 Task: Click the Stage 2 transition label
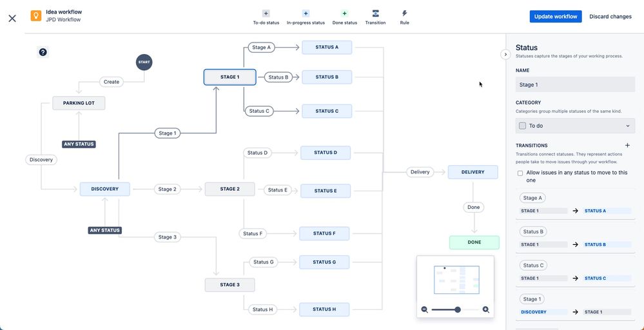[x=167, y=189]
